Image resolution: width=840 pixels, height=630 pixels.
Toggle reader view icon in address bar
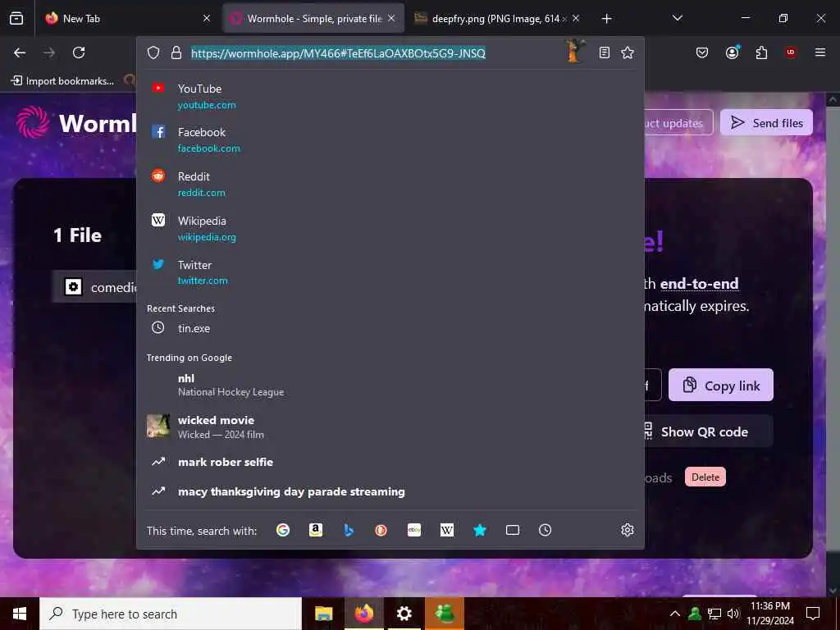click(x=605, y=52)
